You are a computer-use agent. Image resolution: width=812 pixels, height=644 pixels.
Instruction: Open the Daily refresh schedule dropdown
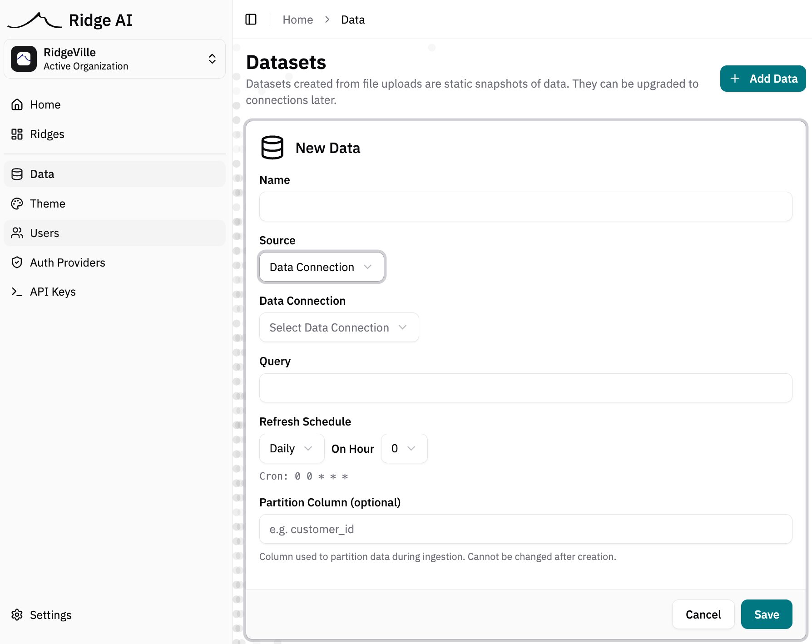point(291,448)
